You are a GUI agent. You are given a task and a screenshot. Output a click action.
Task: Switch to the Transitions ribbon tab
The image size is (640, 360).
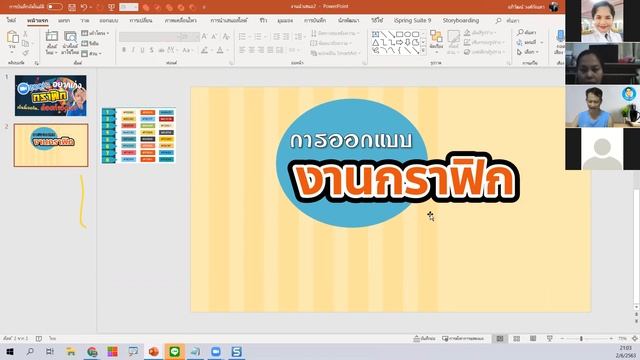pyautogui.click(x=141, y=20)
